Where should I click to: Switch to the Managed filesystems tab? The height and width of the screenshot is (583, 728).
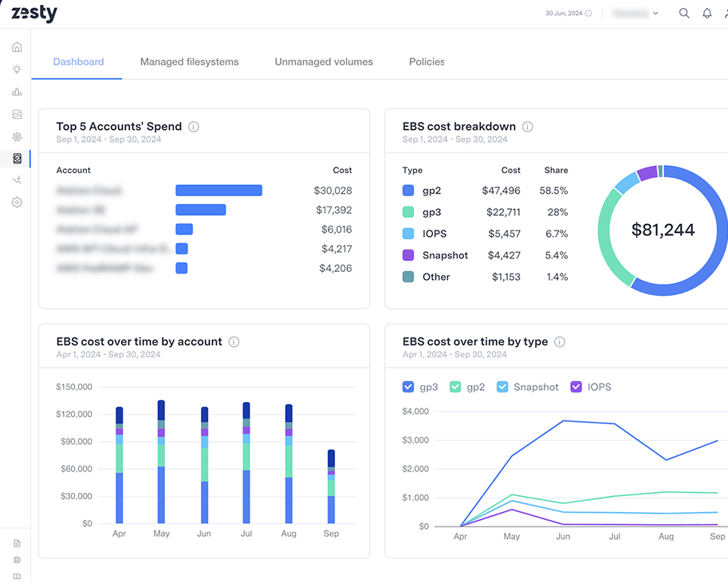(189, 61)
